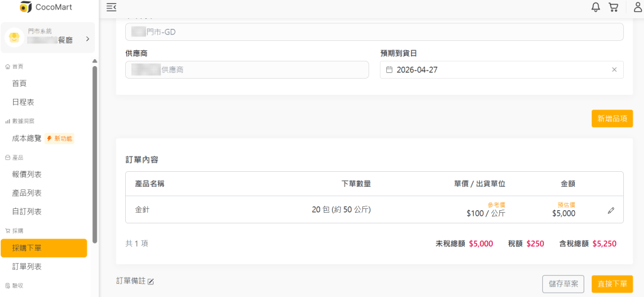644x297 pixels.
Task: Click the 新增品項 button
Action: [611, 118]
